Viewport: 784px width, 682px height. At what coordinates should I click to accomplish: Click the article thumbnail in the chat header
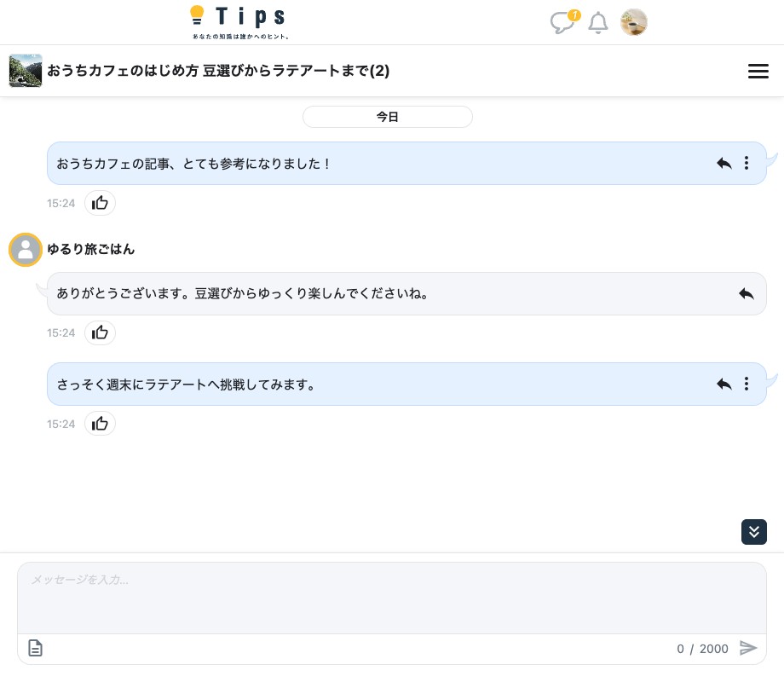pos(26,71)
